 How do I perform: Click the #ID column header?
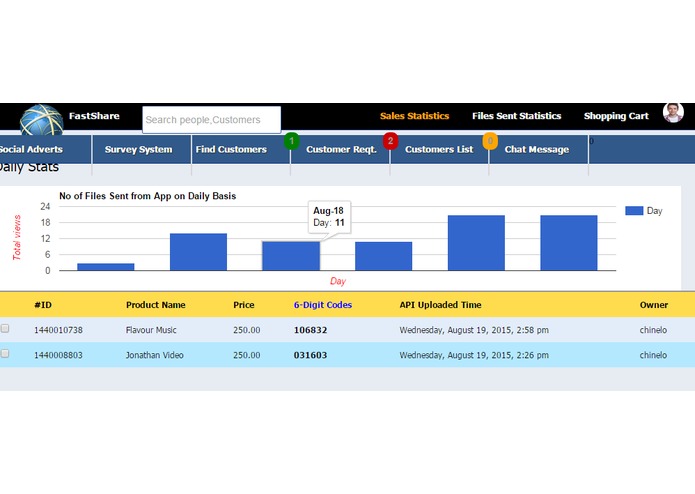[43, 305]
